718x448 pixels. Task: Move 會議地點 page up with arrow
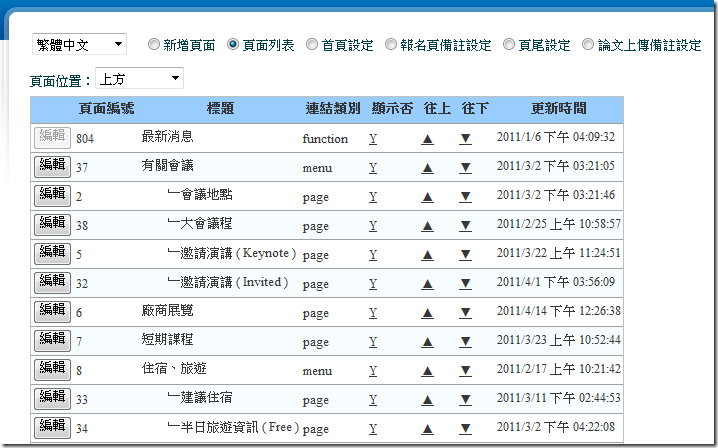427,197
